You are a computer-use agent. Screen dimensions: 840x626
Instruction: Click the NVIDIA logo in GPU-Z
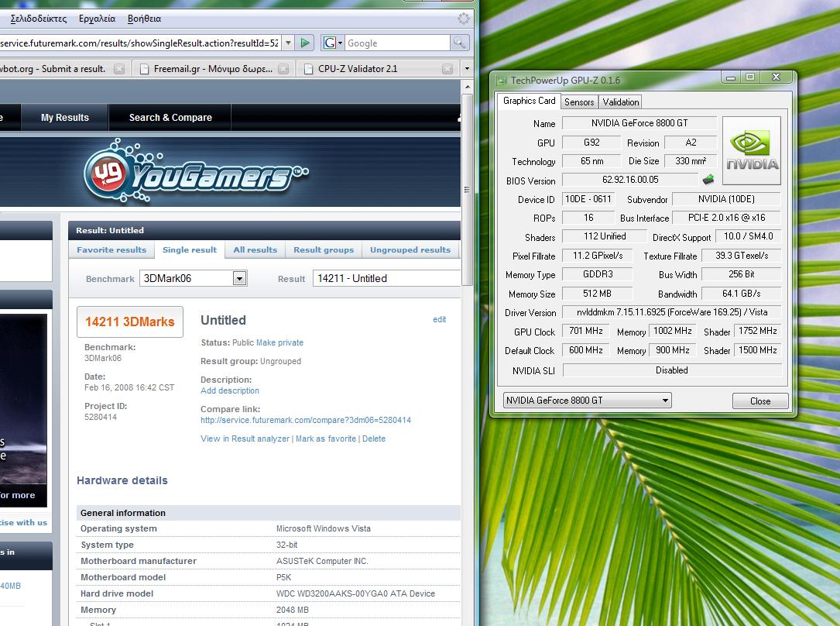pos(751,150)
